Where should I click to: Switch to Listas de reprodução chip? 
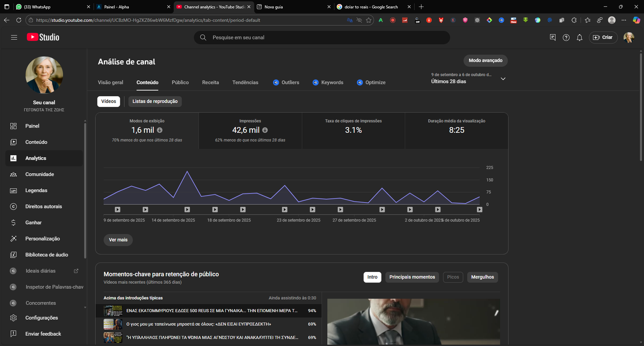click(155, 101)
